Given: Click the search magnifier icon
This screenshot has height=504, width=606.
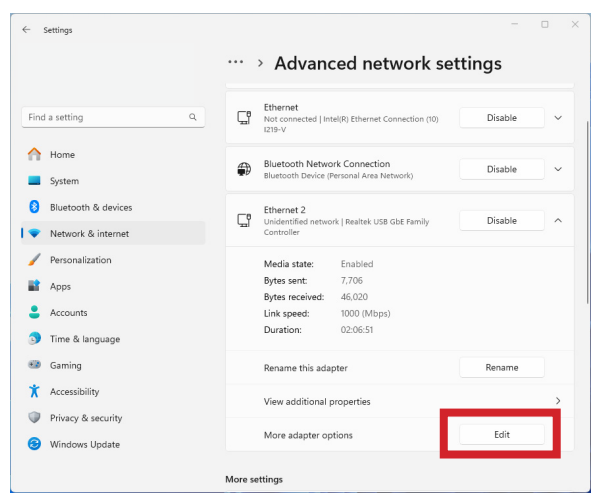Looking at the screenshot, I should click(x=192, y=117).
